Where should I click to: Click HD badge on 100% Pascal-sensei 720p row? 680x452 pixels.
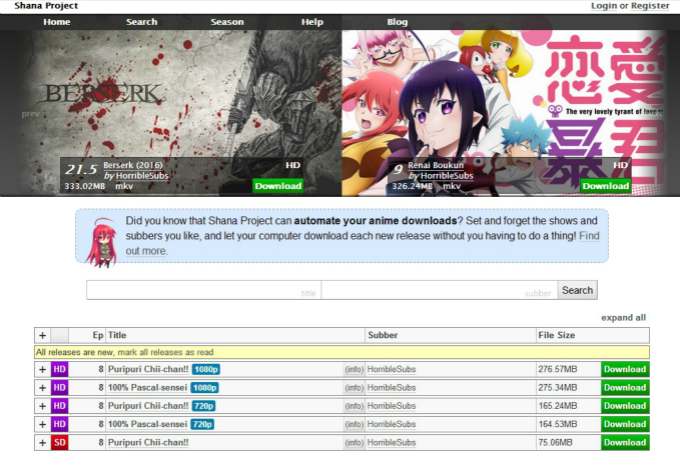[59, 424]
